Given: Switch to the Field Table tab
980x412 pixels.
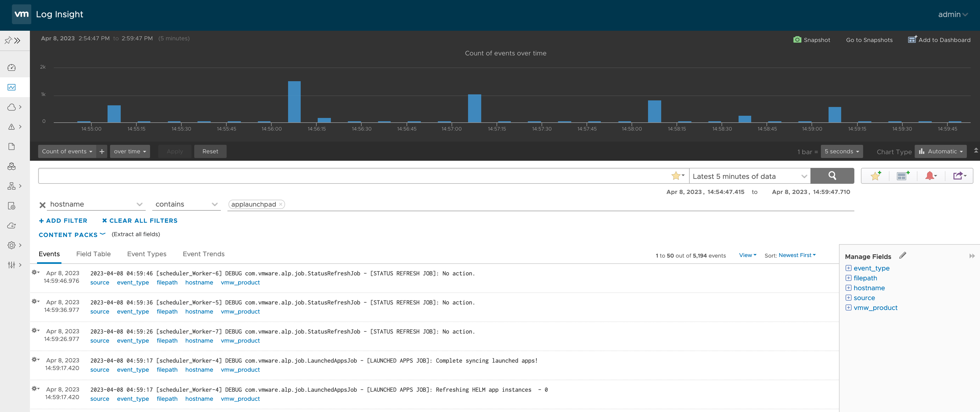Looking at the screenshot, I should (93, 254).
